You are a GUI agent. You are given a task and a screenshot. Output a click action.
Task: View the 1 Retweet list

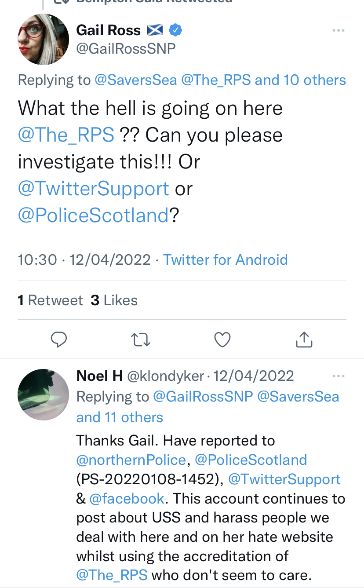coord(50,300)
